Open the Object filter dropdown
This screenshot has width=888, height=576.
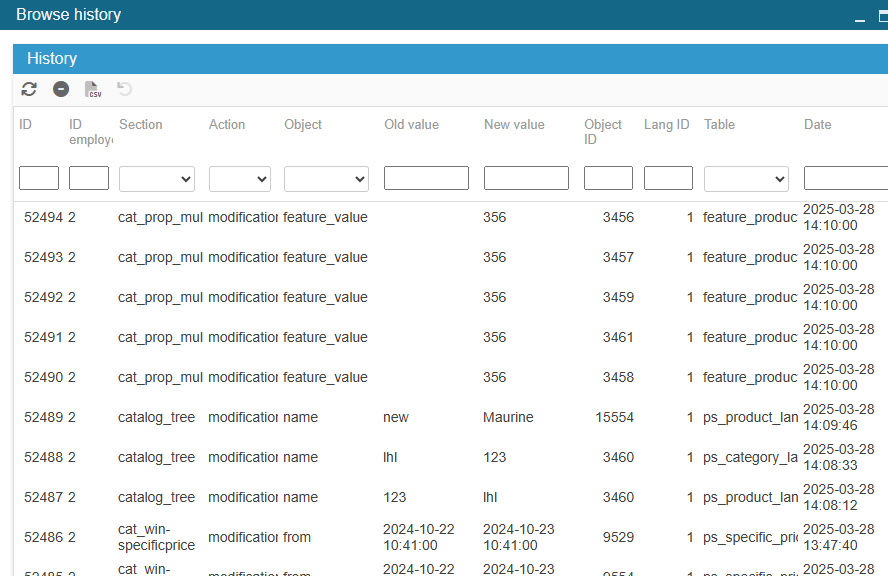[326, 179]
